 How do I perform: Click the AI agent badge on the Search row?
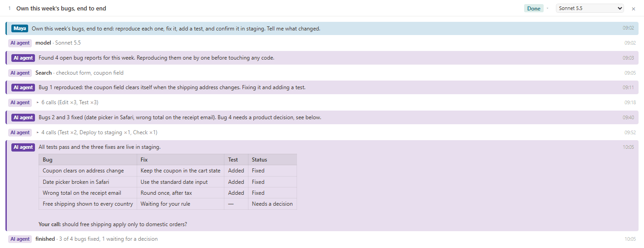(20, 73)
